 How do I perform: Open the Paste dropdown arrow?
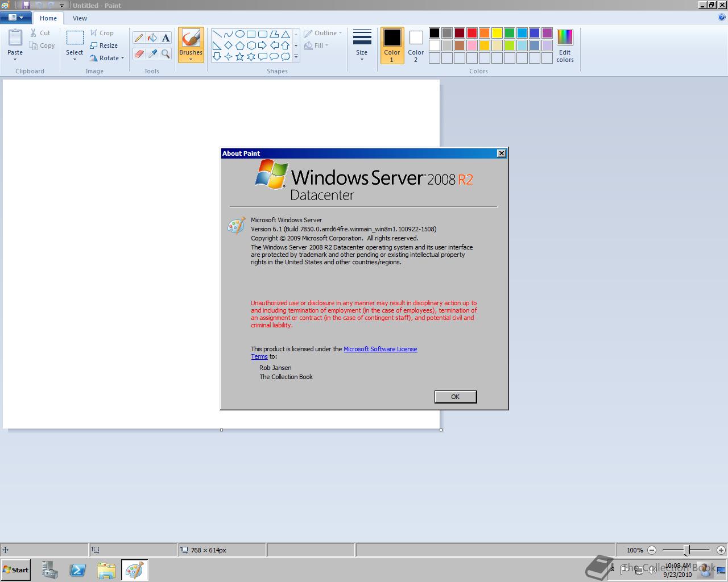(x=15, y=59)
